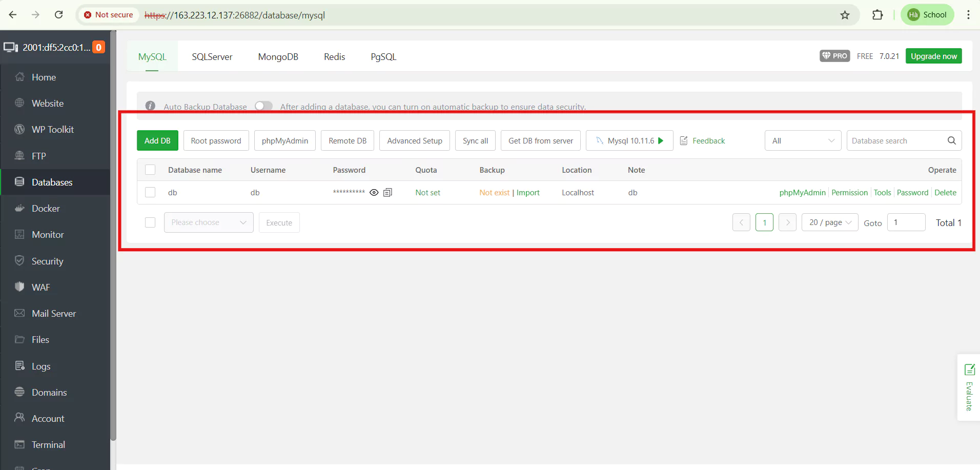980x470 pixels.
Task: Click the Not exist backup link
Action: tap(495, 193)
